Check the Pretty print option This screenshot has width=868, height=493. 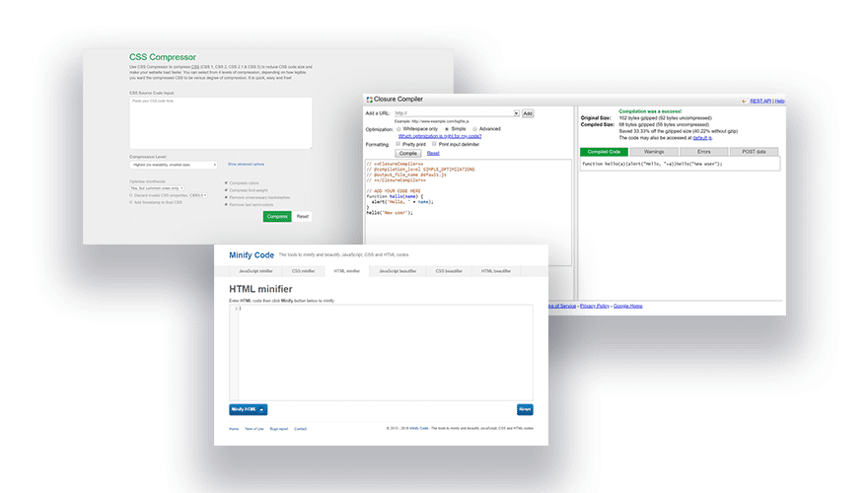(x=398, y=144)
